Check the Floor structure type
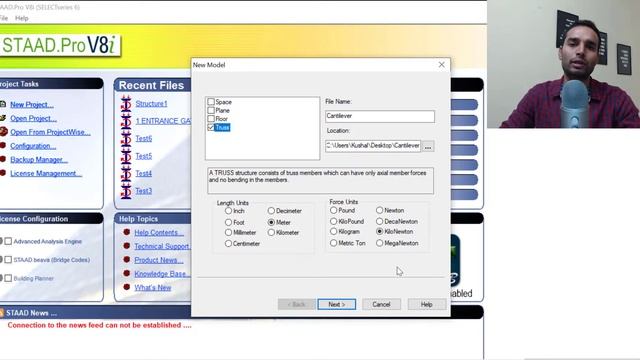The width and height of the screenshot is (640, 360). click(211, 119)
